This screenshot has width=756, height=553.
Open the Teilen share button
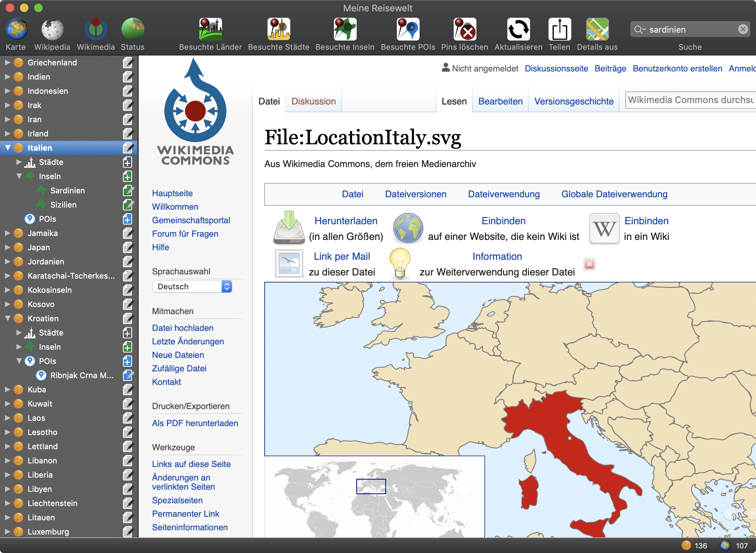click(x=560, y=29)
